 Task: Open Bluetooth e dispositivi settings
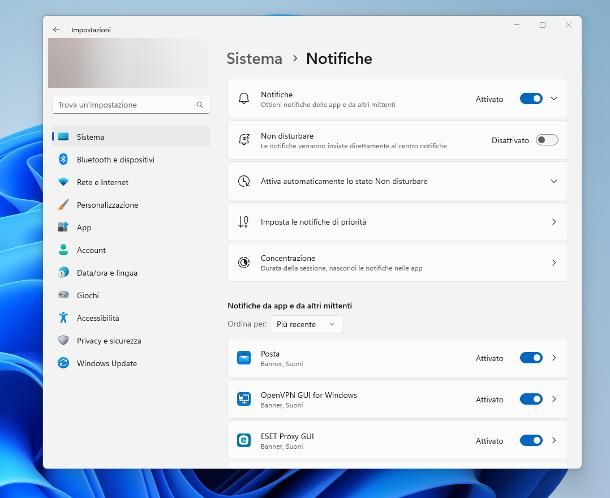coord(131,159)
